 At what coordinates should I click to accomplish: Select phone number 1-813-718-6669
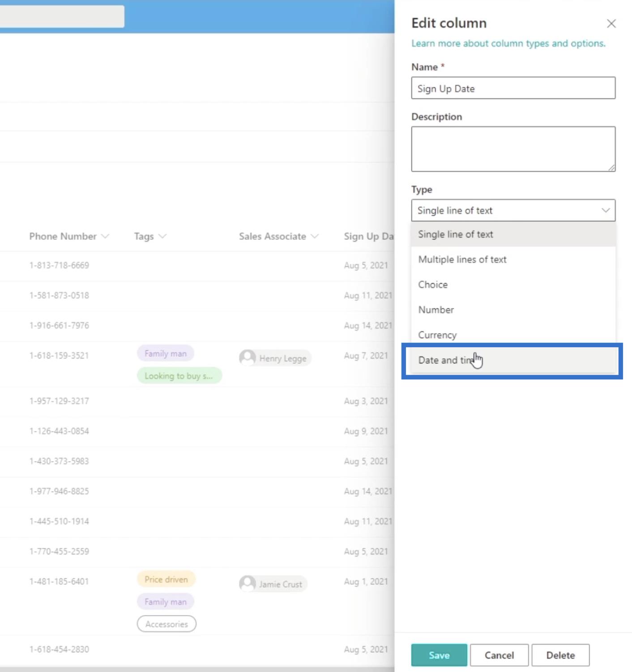[59, 265]
